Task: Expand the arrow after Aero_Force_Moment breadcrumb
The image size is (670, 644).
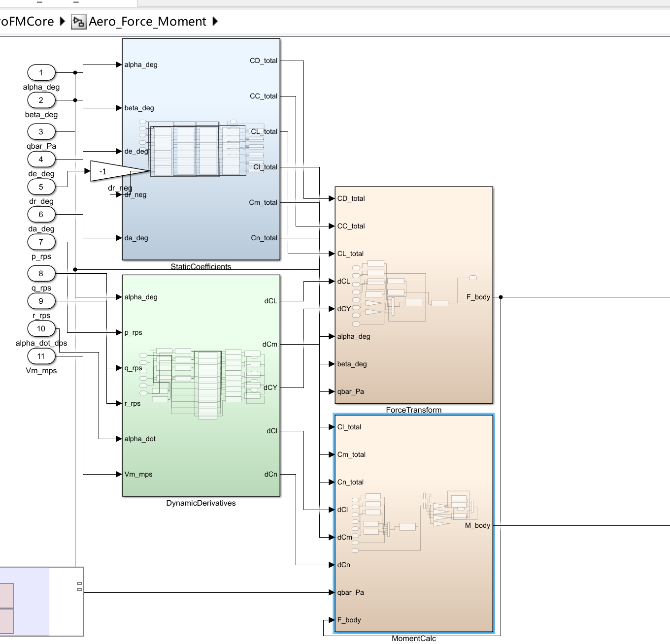Action: 215,22
